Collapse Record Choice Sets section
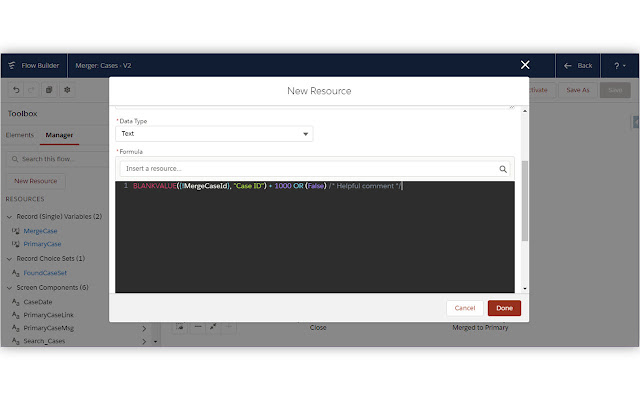 pos(9,259)
